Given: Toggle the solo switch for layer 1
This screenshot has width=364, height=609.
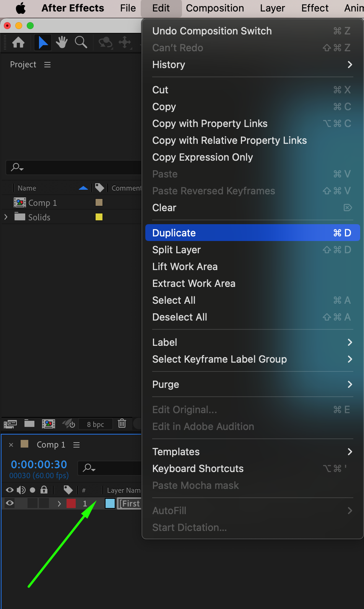Looking at the screenshot, I should coord(33,503).
